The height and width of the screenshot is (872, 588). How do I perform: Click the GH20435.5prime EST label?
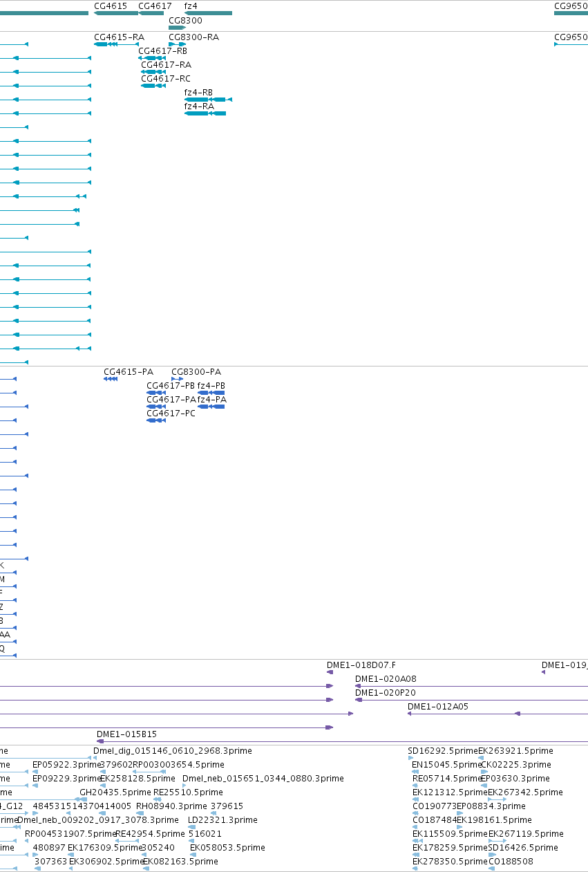click(115, 792)
